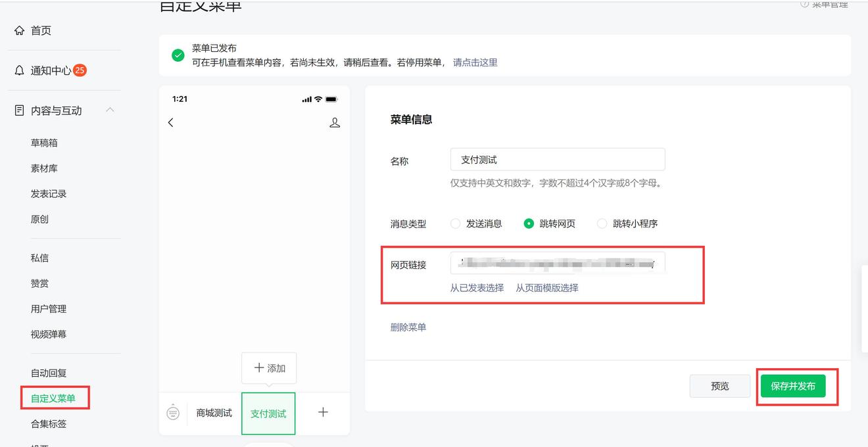Select the 发送消息 radio option
Viewport: 868px width, 447px height.
455,223
